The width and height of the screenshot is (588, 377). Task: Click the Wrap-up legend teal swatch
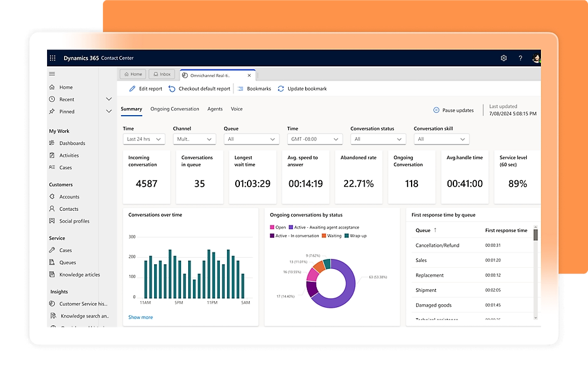(x=347, y=236)
